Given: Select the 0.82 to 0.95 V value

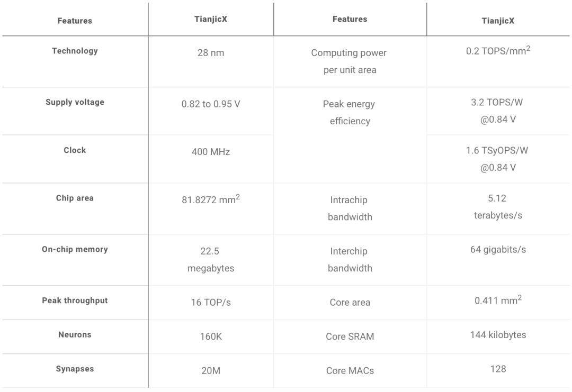Looking at the screenshot, I should [210, 104].
